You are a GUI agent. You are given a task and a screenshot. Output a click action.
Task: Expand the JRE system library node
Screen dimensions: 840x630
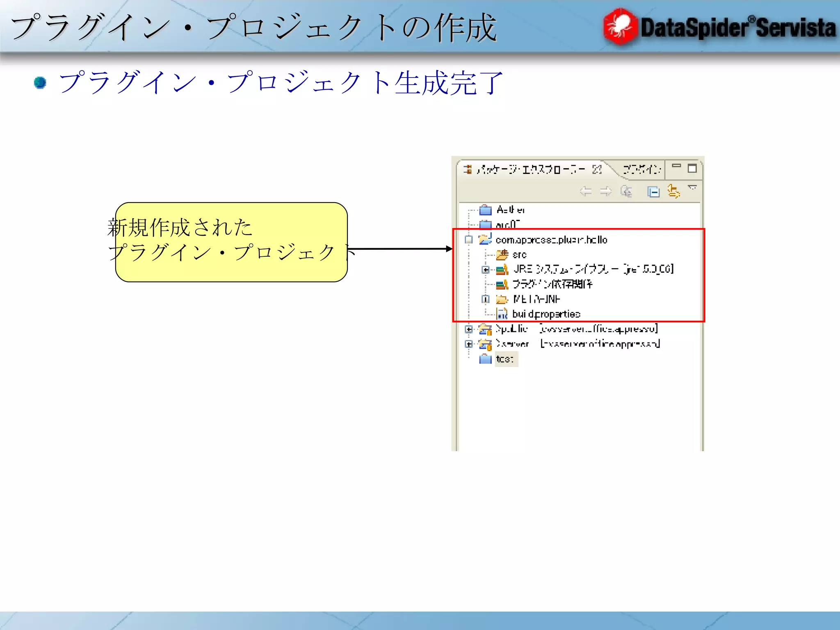click(486, 269)
